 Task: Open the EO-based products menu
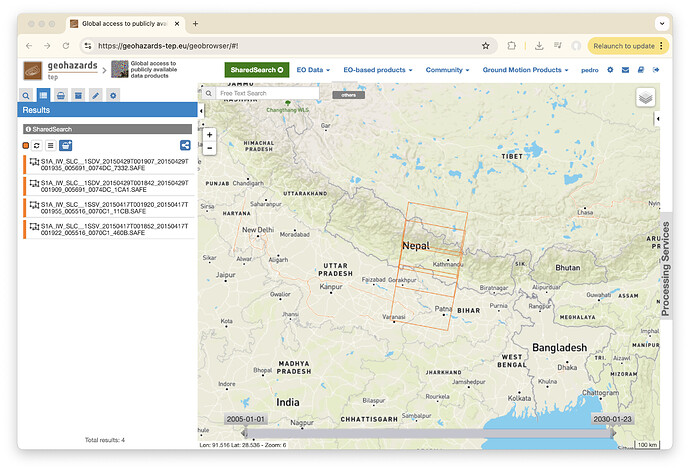(378, 70)
